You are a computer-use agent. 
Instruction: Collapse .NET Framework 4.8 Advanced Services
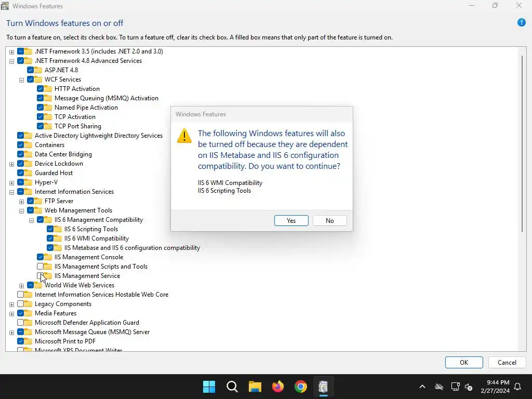coord(11,61)
